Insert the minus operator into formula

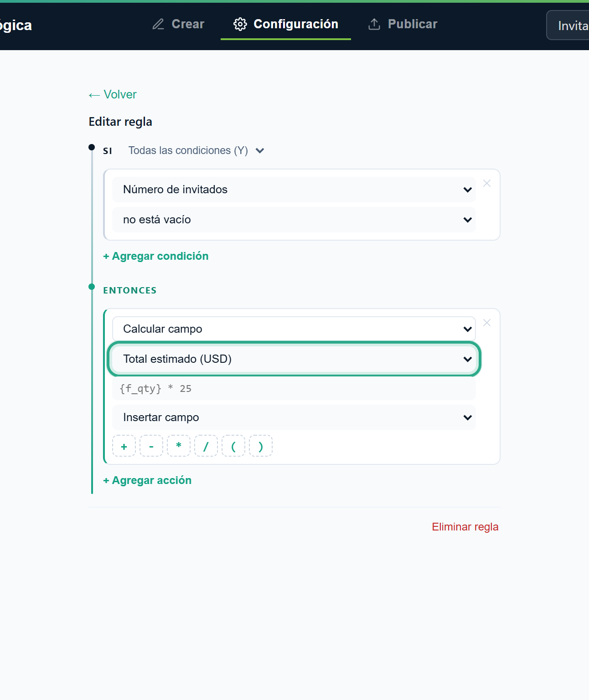[x=151, y=446]
